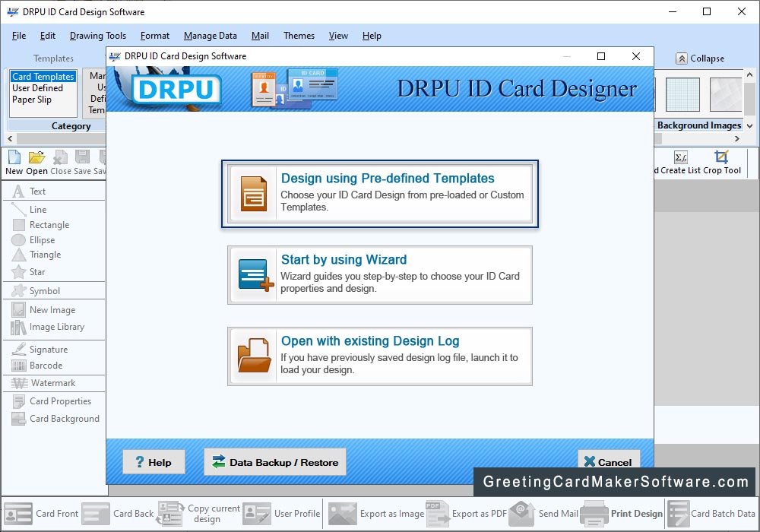Open the View menu

pyautogui.click(x=338, y=36)
